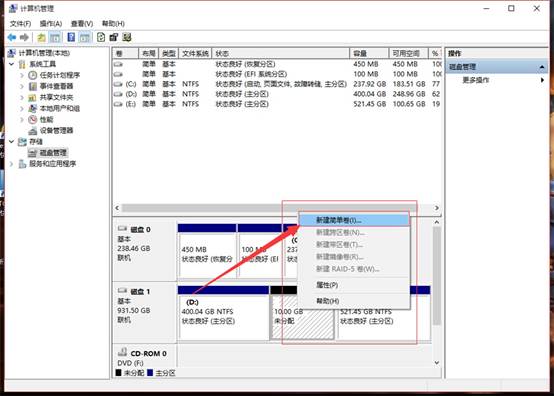
Task: Expand the 事件查看器 node
Action: point(22,86)
